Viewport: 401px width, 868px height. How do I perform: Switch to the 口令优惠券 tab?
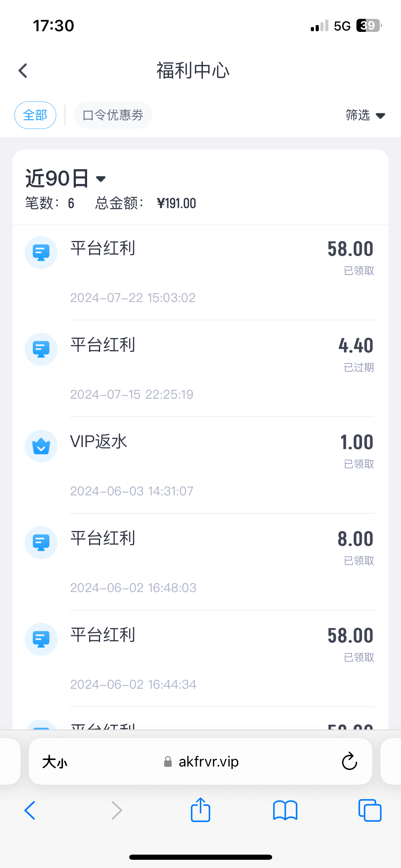pos(113,115)
